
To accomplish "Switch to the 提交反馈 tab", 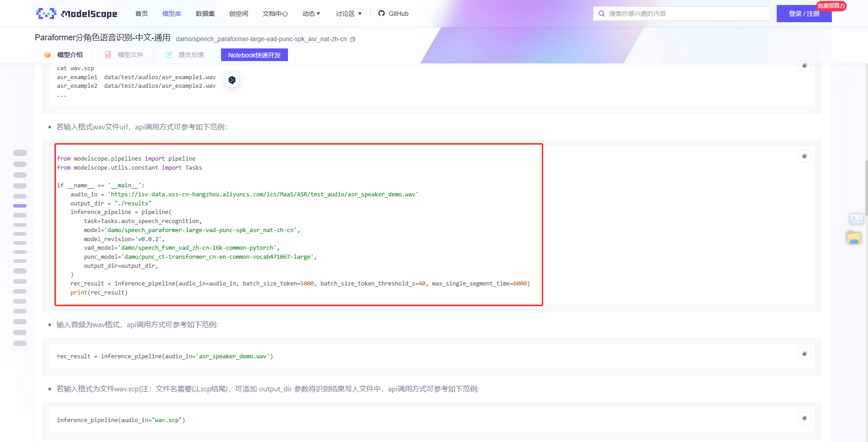I will click(185, 55).
